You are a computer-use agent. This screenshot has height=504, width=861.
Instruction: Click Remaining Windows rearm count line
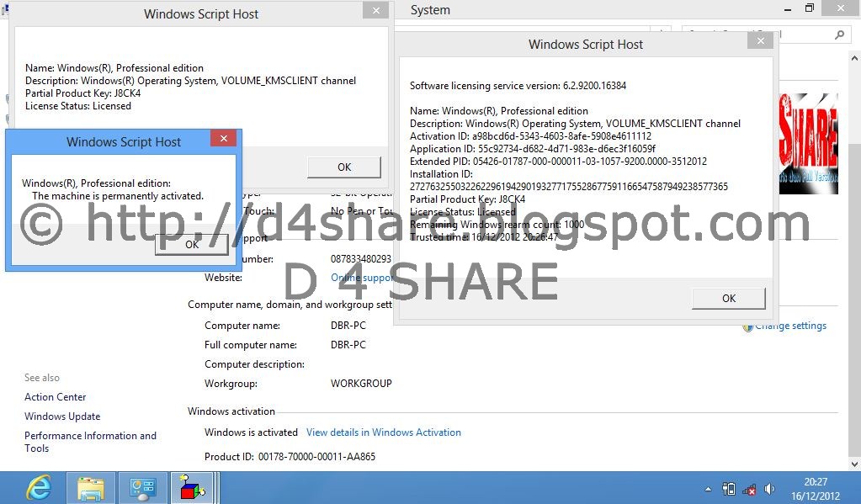[x=497, y=225]
